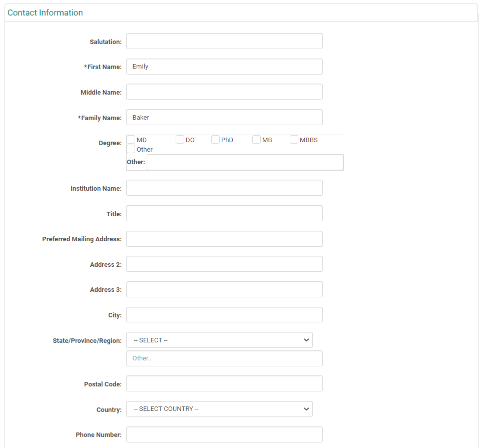Tick the DO degree checkbox
The height and width of the screenshot is (448, 483).
click(x=180, y=140)
